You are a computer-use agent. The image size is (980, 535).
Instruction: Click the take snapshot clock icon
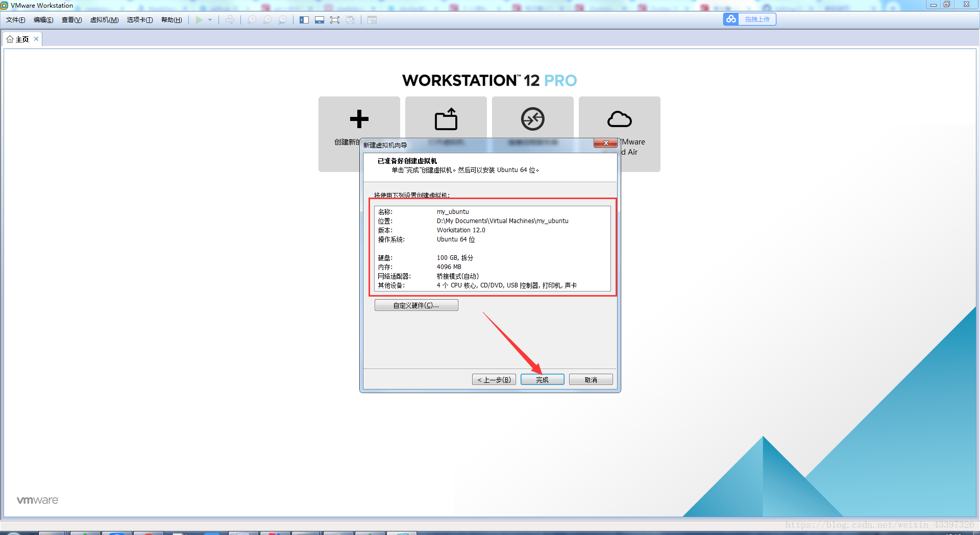252,20
